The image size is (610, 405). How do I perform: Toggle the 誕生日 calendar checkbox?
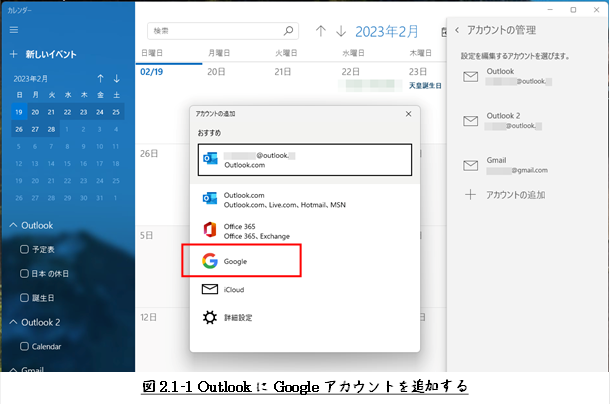point(24,298)
